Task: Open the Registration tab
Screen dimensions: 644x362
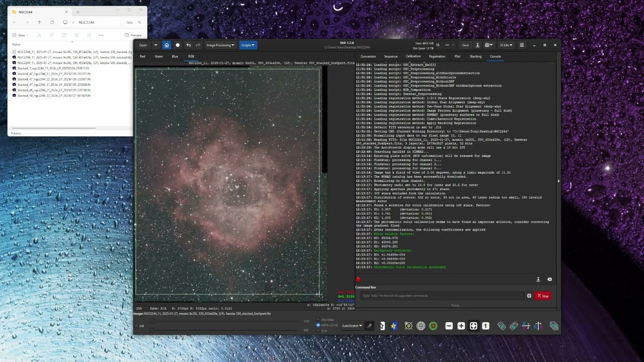Action: click(437, 56)
